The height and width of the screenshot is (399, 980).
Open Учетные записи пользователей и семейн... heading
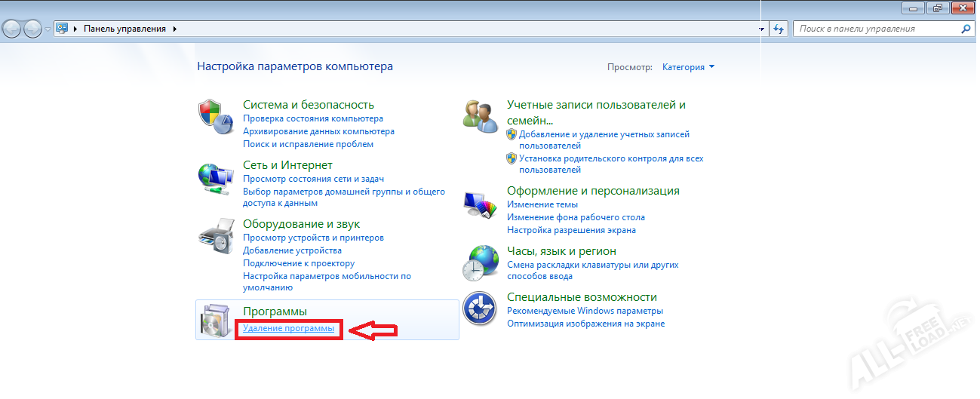point(596,112)
